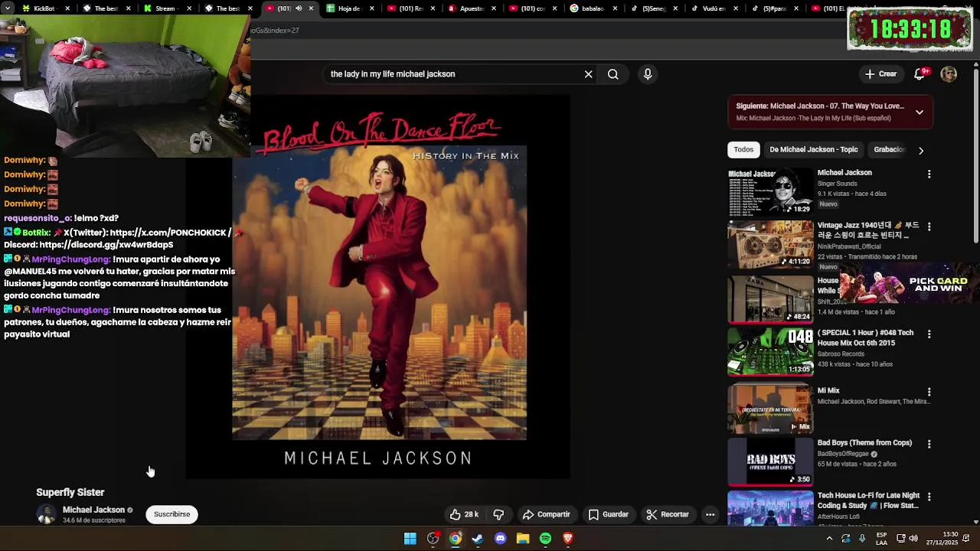The image size is (980, 551).
Task: Expand the Siguiente mix queue panel
Action: point(920,112)
